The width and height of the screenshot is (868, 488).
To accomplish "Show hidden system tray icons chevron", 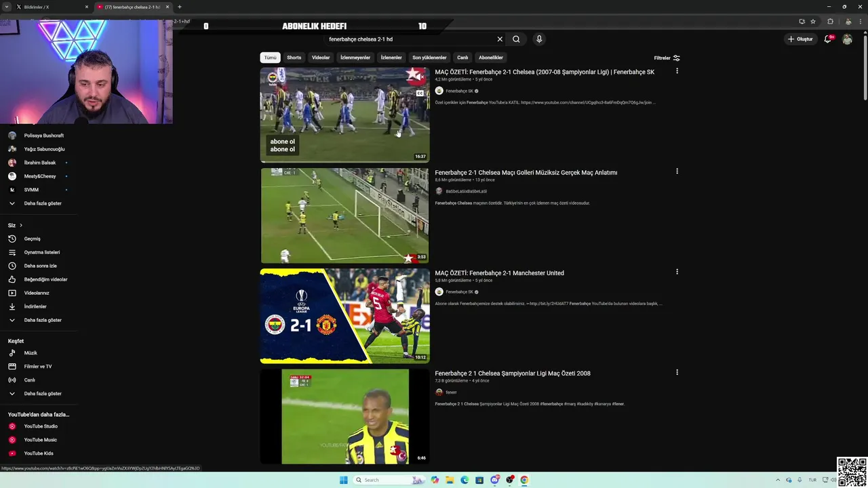I will point(777,480).
